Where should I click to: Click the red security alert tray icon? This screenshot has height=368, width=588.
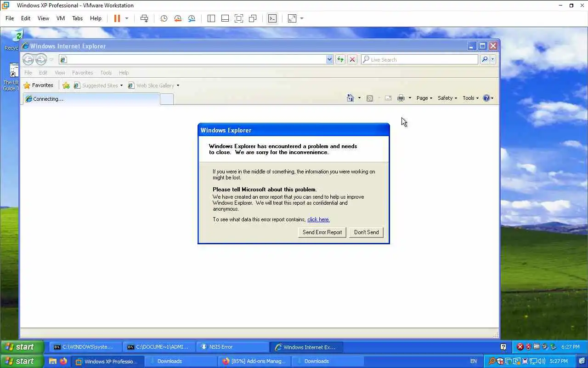click(x=520, y=347)
